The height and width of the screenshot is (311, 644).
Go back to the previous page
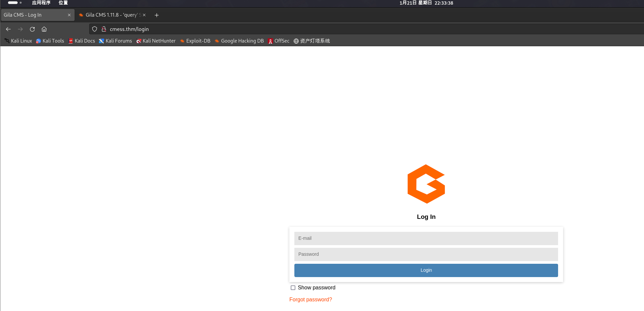pyautogui.click(x=8, y=29)
